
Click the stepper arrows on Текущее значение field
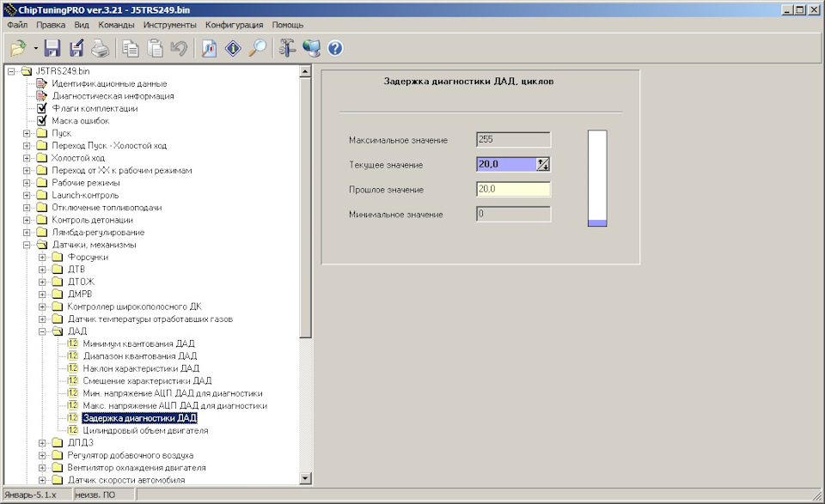(543, 165)
